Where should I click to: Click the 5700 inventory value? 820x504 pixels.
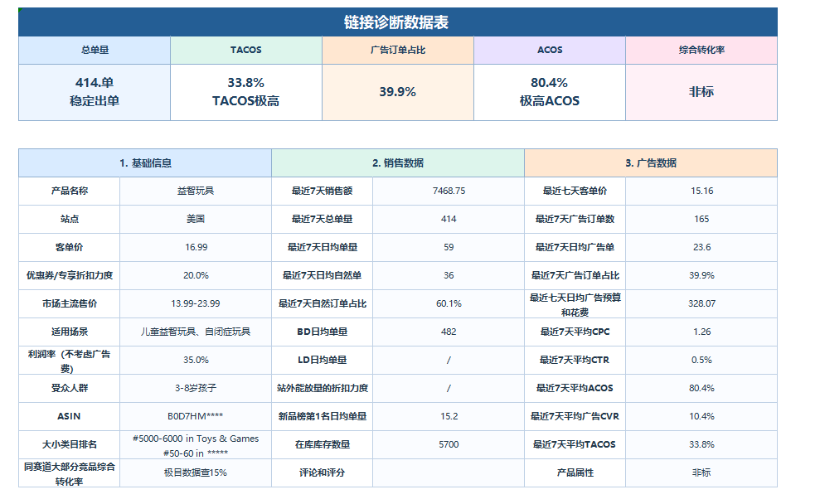[449, 445]
